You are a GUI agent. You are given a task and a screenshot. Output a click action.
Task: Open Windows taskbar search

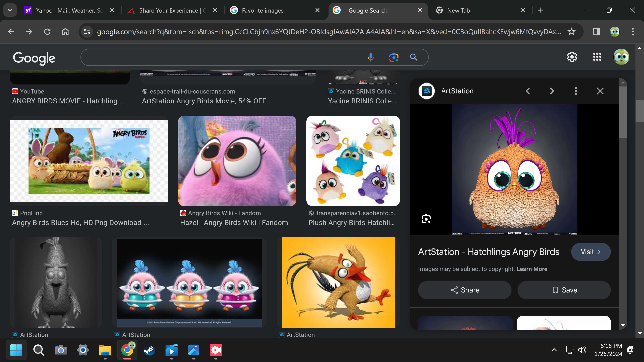39,350
